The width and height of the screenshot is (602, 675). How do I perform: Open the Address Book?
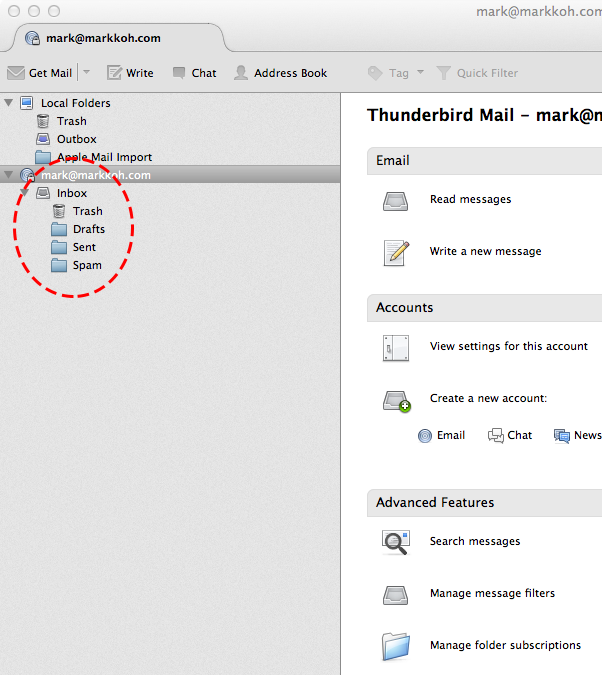coord(280,73)
